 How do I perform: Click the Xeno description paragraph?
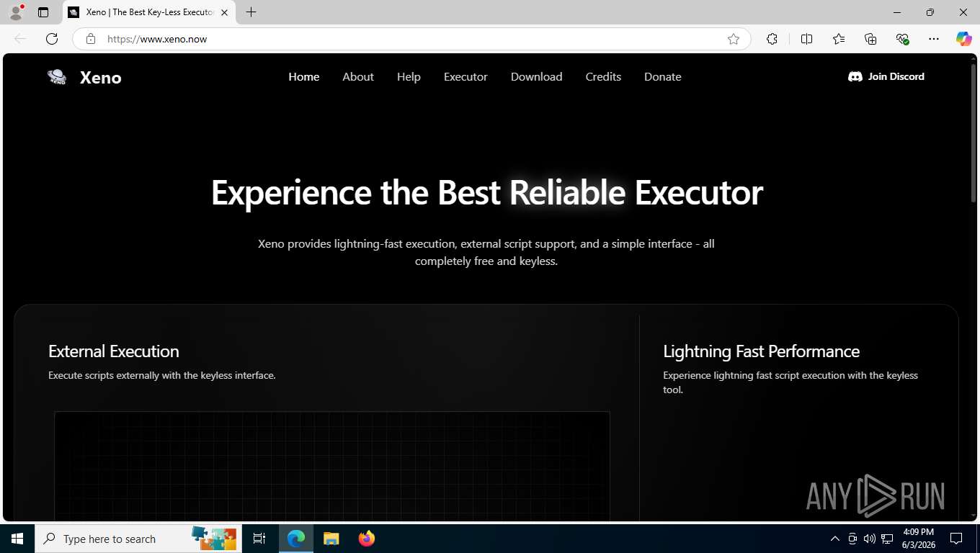tap(486, 252)
